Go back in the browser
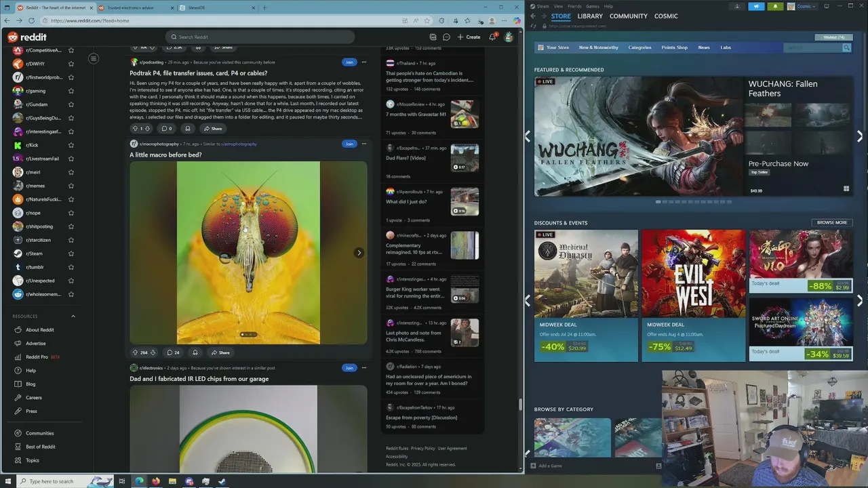The width and height of the screenshot is (868, 488). coord(7,20)
